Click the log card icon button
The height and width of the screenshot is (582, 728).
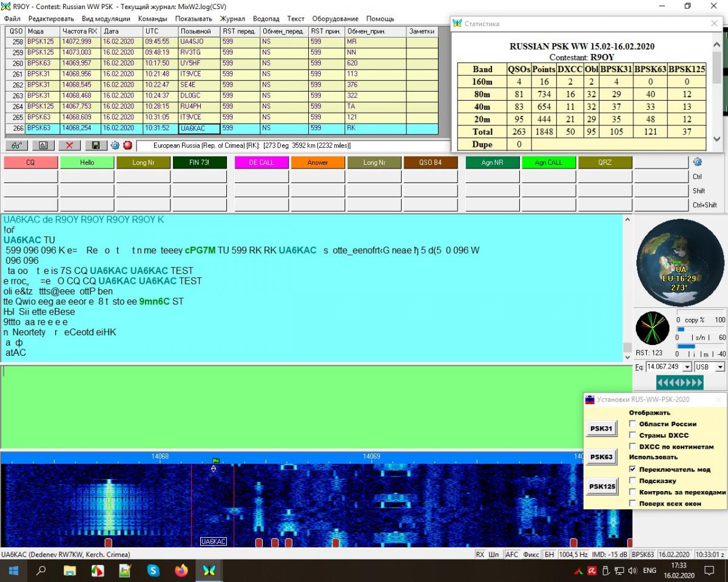(43, 145)
